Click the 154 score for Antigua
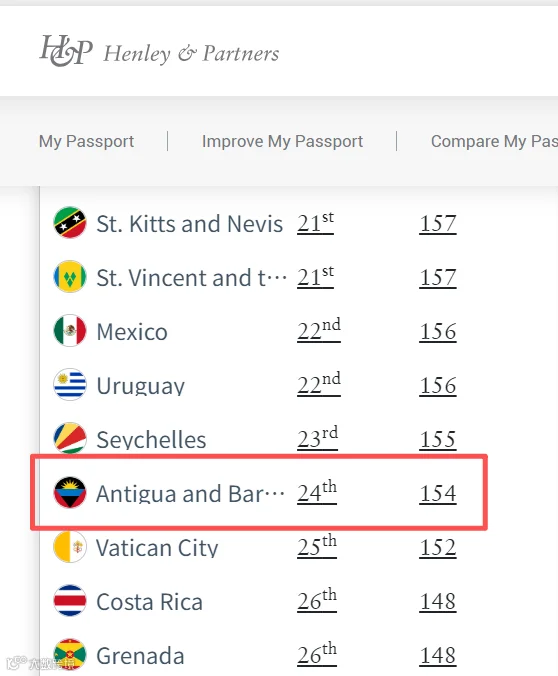Screen dimensions: 558x676 tap(438, 493)
